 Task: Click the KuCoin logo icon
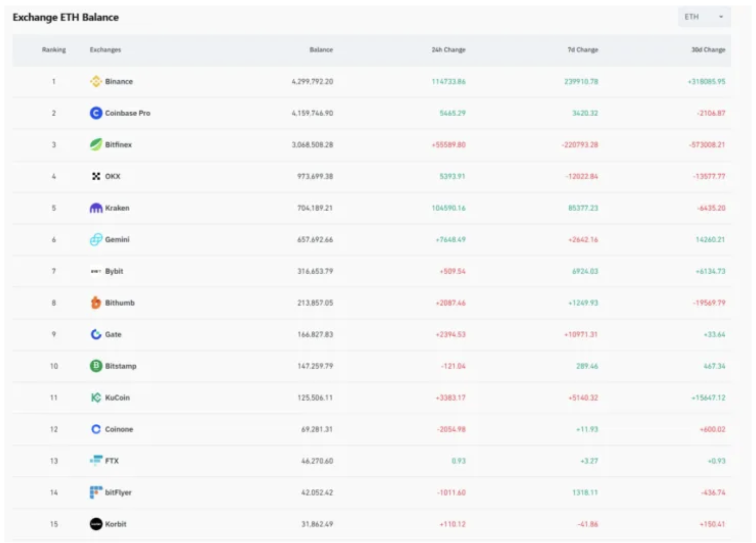[x=96, y=397]
